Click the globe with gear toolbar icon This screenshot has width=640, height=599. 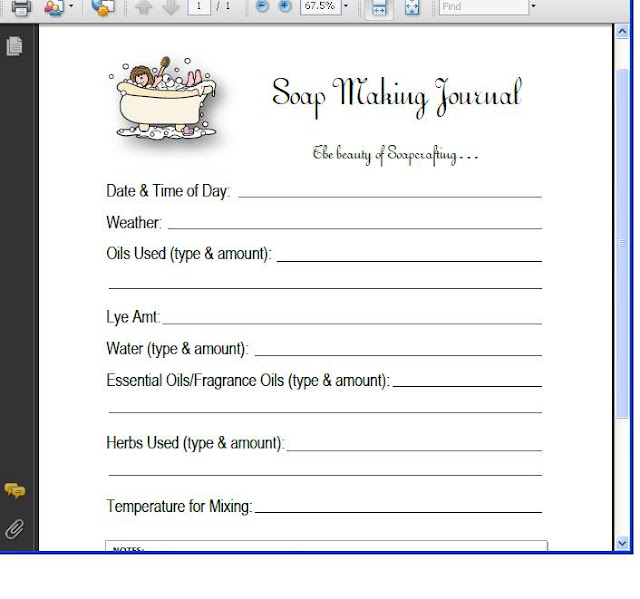(x=103, y=7)
